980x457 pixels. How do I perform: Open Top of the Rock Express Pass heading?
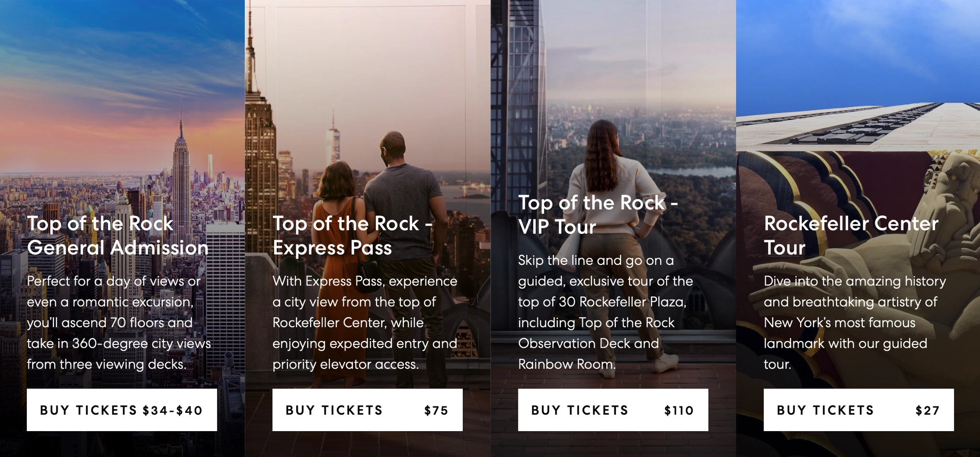coord(353,236)
